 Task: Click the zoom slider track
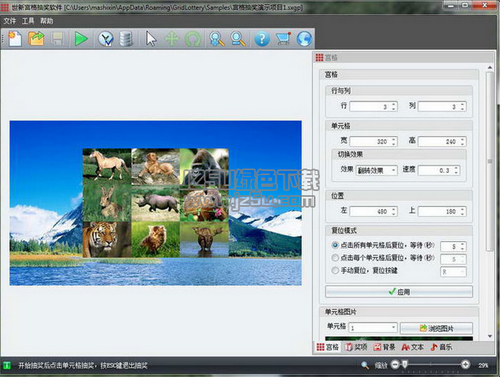click(x=430, y=365)
